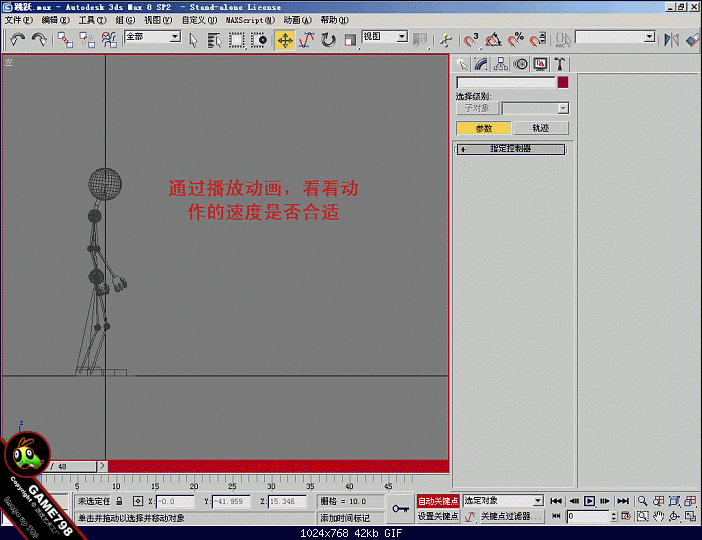Screen dimensions: 702x540
Task: Select the Select and Link tool
Action: (65, 40)
